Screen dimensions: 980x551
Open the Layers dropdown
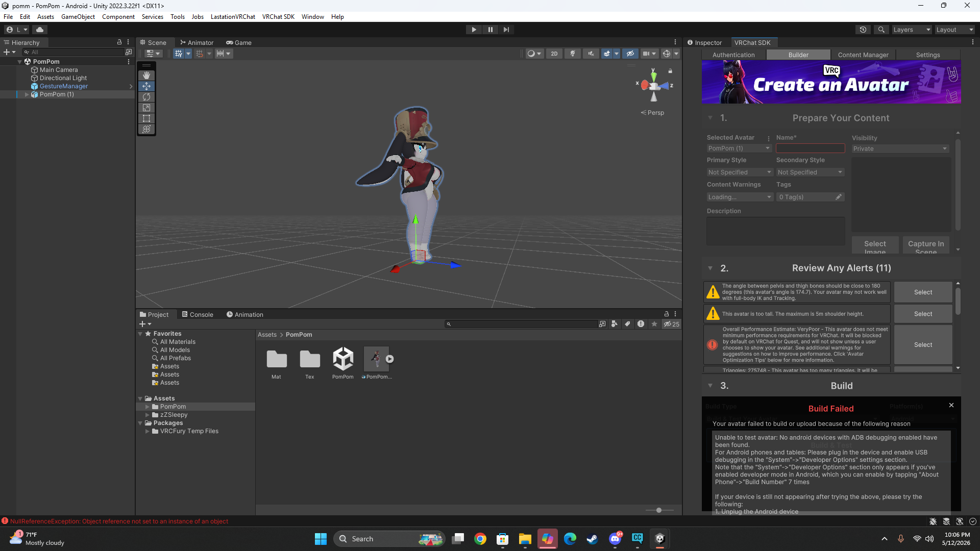912,30
